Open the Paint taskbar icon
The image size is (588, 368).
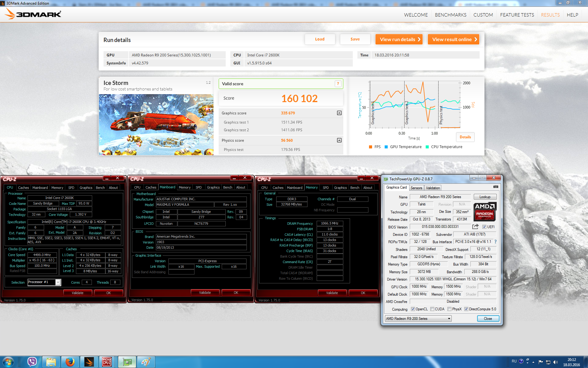tap(146, 362)
